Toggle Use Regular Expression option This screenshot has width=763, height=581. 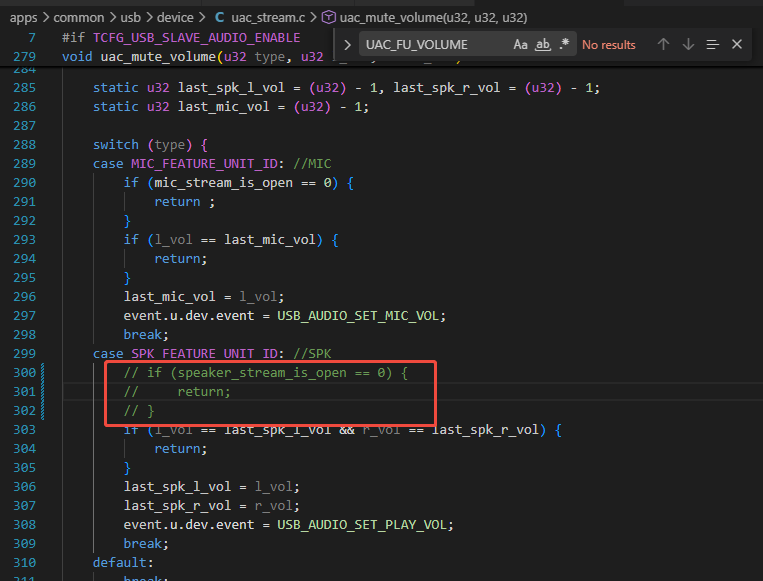(x=564, y=44)
